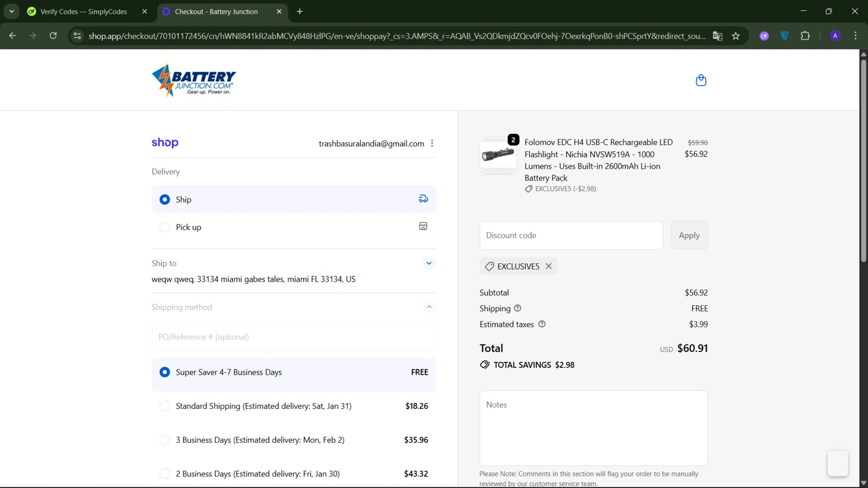Open the tab search dropdown arrow
This screenshot has height=488, width=868.
pos(12,12)
